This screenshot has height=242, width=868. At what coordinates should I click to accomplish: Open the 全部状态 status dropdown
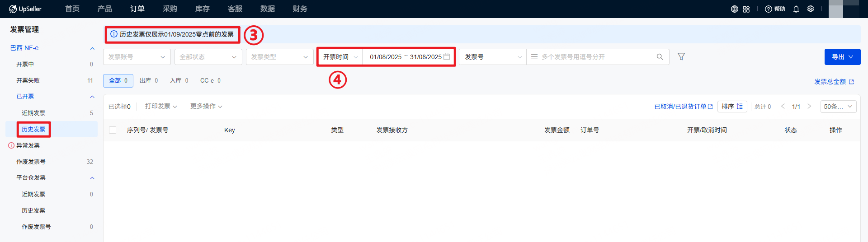pyautogui.click(x=208, y=57)
